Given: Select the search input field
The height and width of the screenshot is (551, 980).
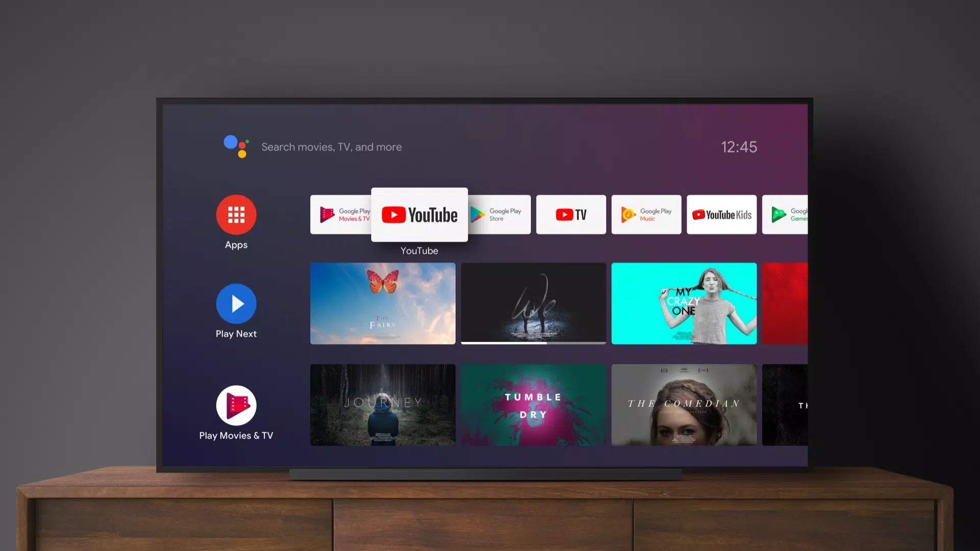Looking at the screenshot, I should point(331,146).
